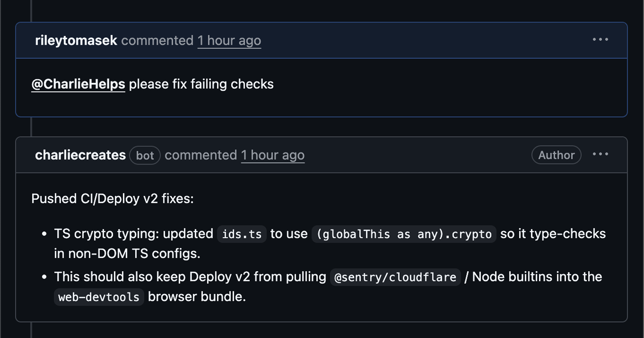
Task: Click the @sentry/cloudflare code snippet
Action: tap(395, 277)
